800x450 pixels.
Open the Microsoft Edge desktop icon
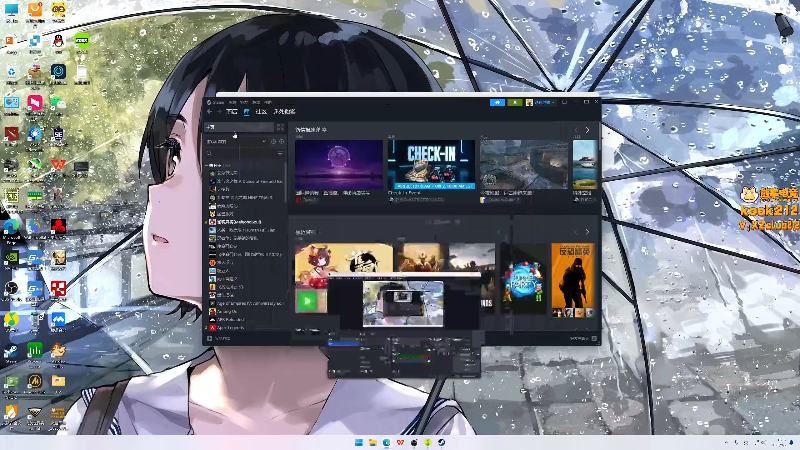[x=11, y=229]
